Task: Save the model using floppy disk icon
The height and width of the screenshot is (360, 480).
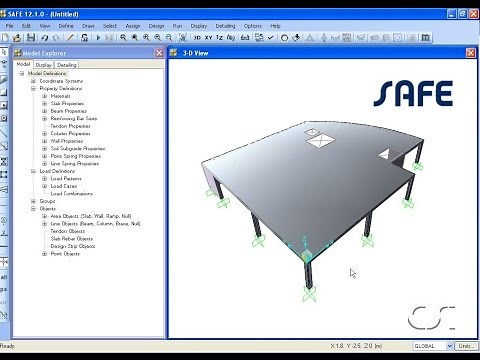Action: click(31, 38)
